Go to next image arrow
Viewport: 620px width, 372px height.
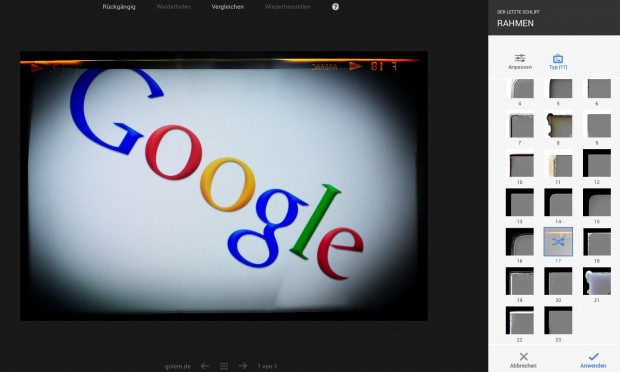[243, 366]
